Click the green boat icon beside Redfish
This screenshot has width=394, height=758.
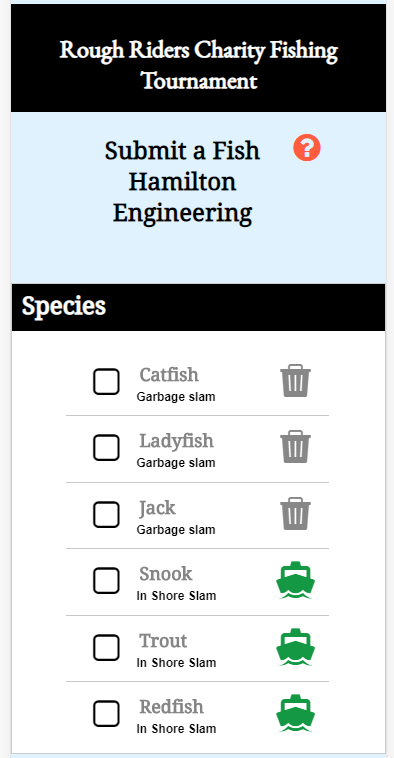295,713
